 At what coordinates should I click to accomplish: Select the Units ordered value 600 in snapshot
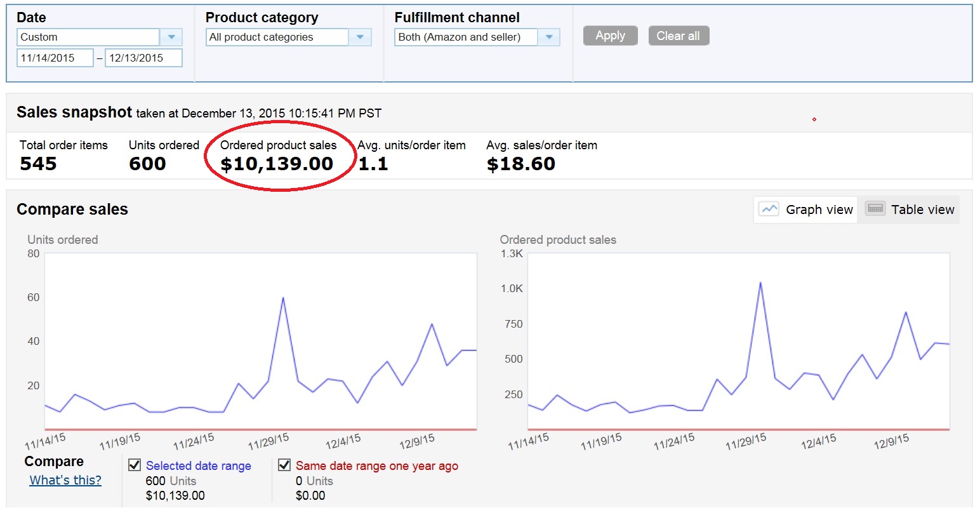pos(147,164)
